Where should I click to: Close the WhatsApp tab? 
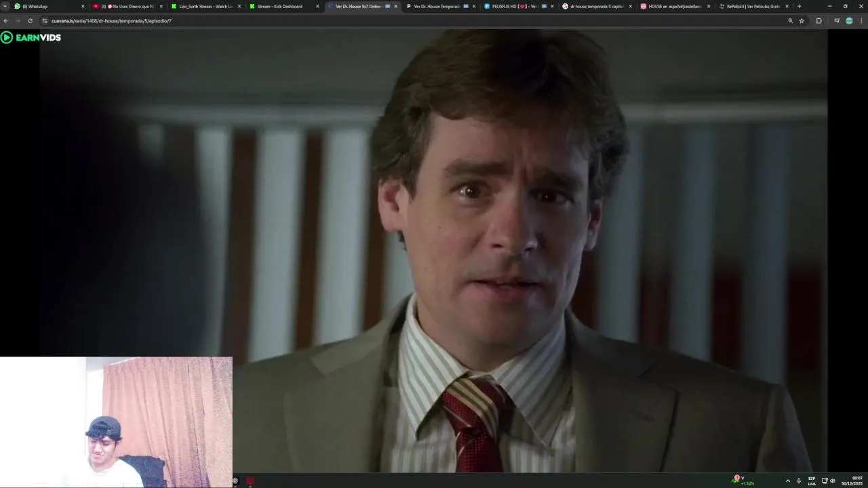tap(83, 6)
